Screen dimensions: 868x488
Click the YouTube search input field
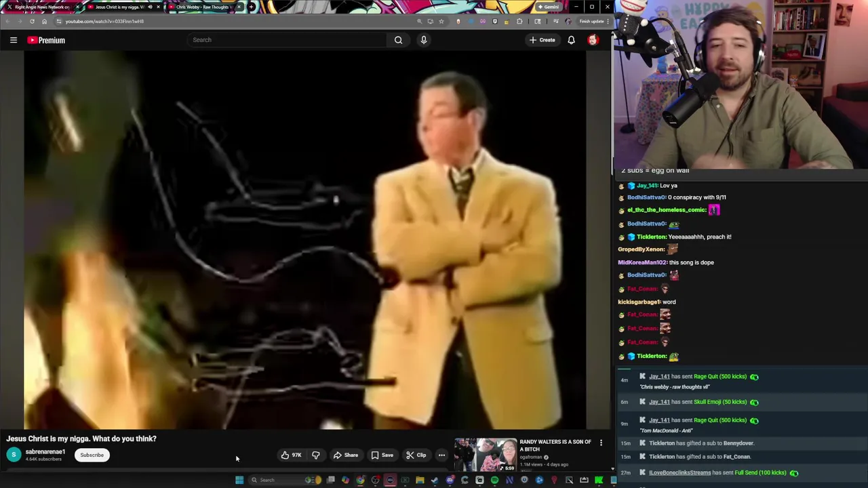[288, 40]
